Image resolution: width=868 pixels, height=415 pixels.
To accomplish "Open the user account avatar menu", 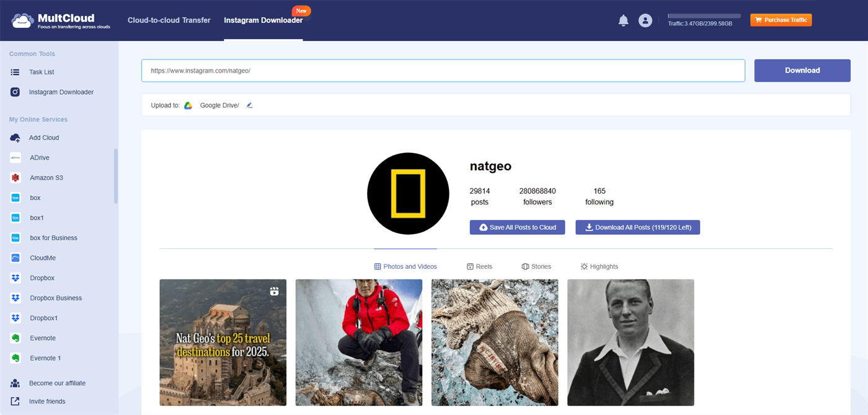I will 645,20.
